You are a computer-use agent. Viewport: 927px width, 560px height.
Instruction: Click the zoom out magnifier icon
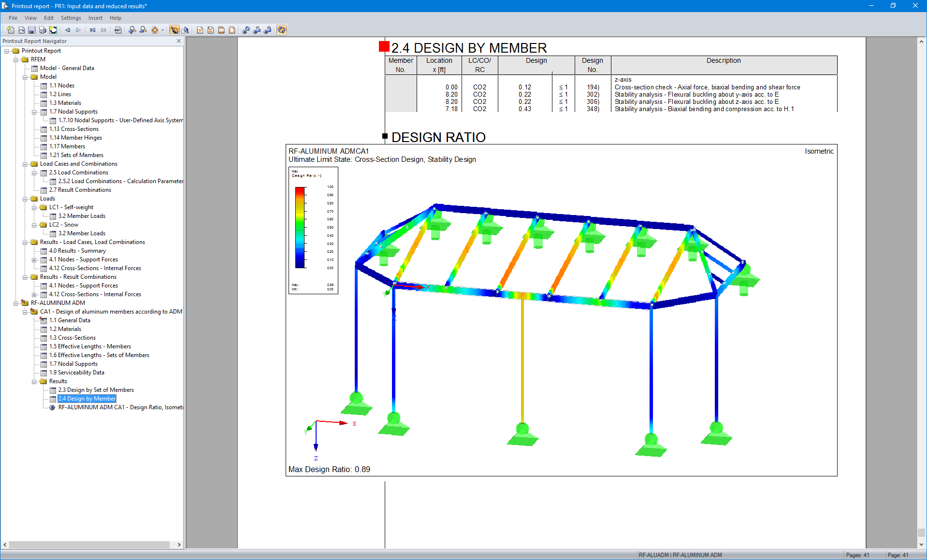click(x=143, y=30)
